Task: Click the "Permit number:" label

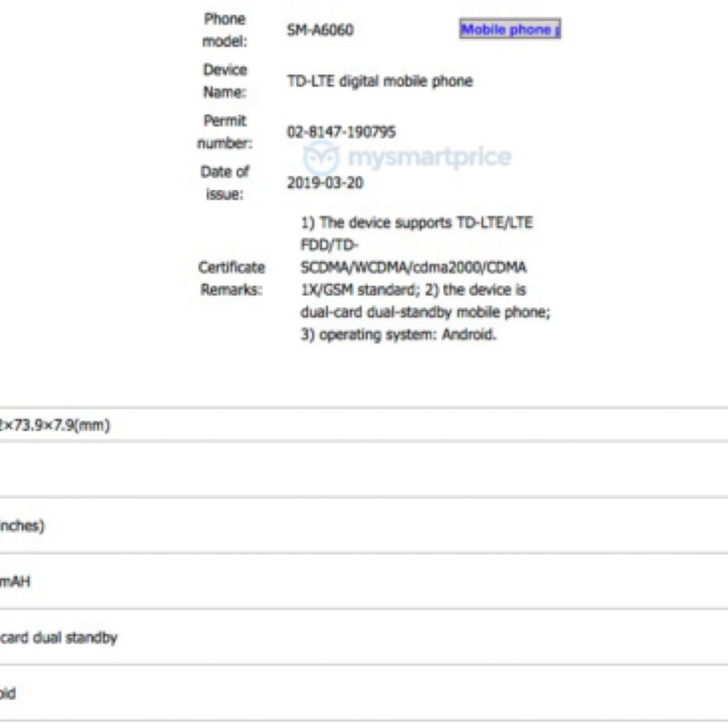Action: point(224,132)
